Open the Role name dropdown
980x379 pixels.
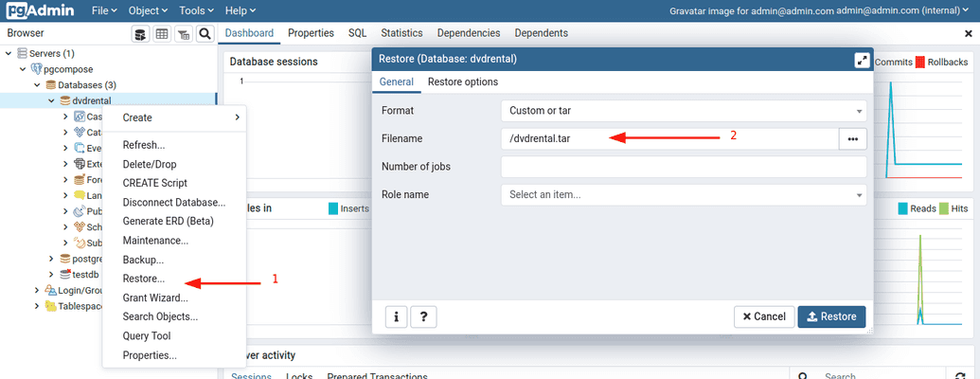pos(684,194)
